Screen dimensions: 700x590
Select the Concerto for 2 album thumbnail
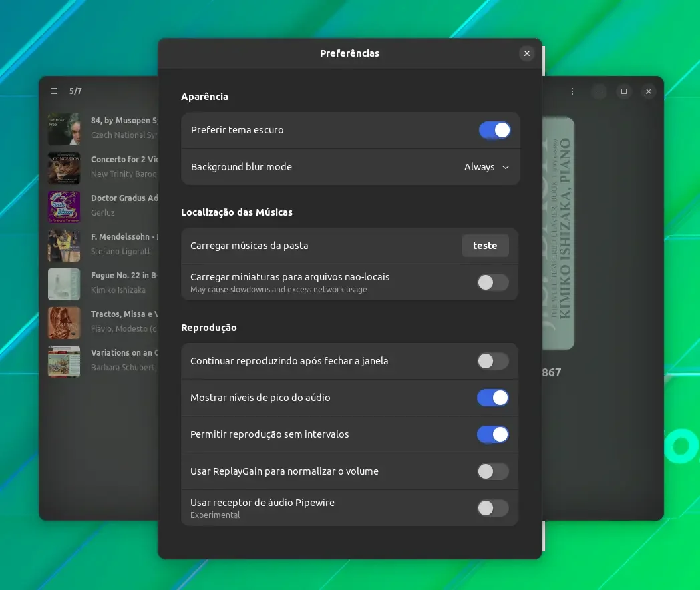64,168
